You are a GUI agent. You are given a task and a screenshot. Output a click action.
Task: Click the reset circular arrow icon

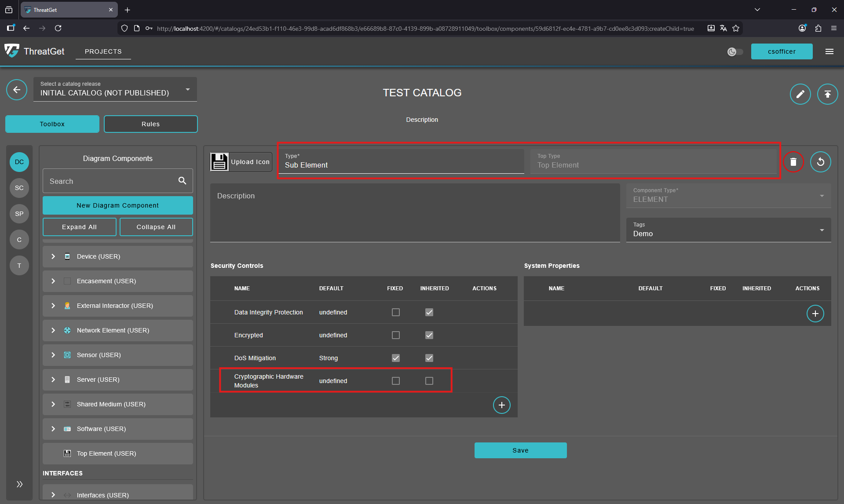pos(820,162)
